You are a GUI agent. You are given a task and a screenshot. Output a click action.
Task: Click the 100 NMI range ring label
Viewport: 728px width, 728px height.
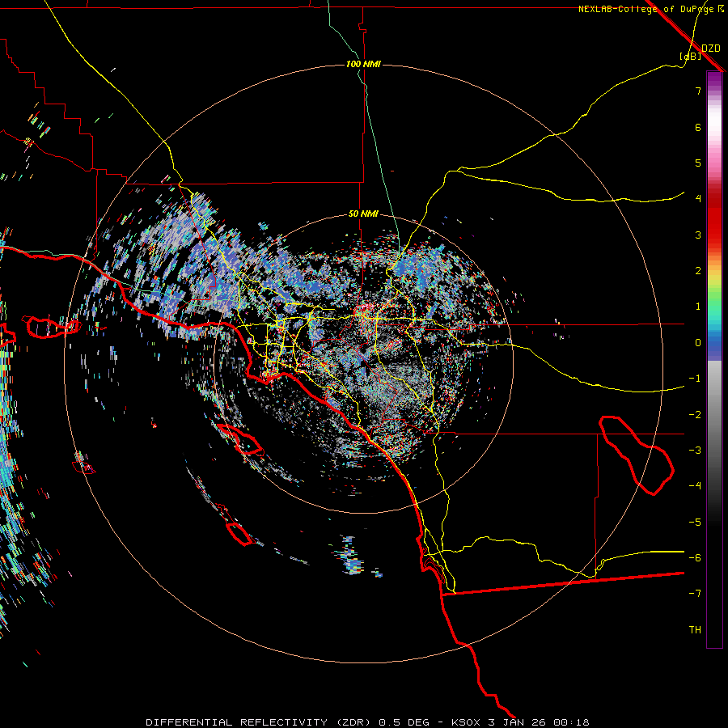(363, 64)
